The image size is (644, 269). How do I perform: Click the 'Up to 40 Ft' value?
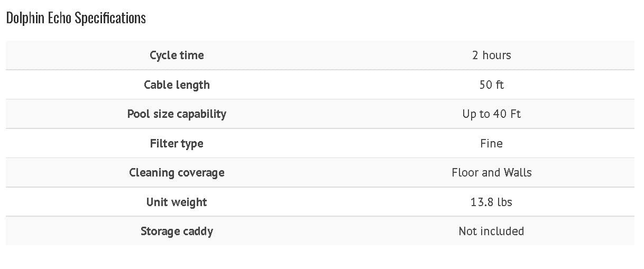(x=491, y=114)
